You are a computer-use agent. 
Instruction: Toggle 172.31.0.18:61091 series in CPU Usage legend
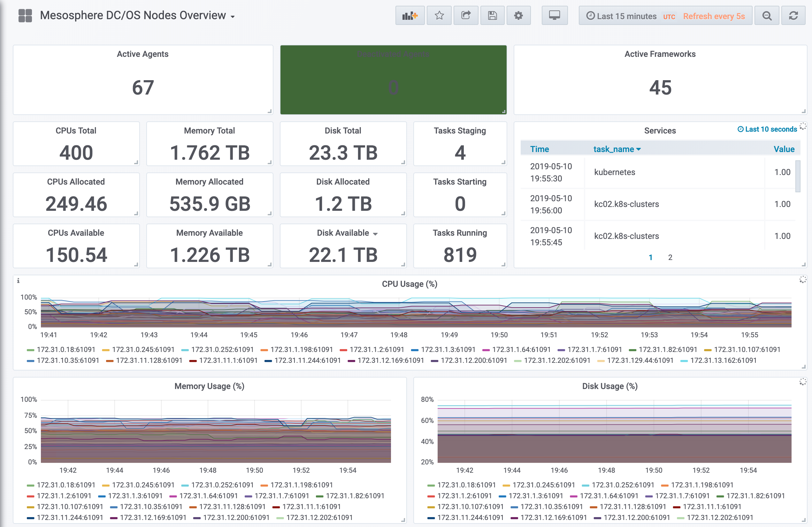pyautogui.click(x=66, y=350)
